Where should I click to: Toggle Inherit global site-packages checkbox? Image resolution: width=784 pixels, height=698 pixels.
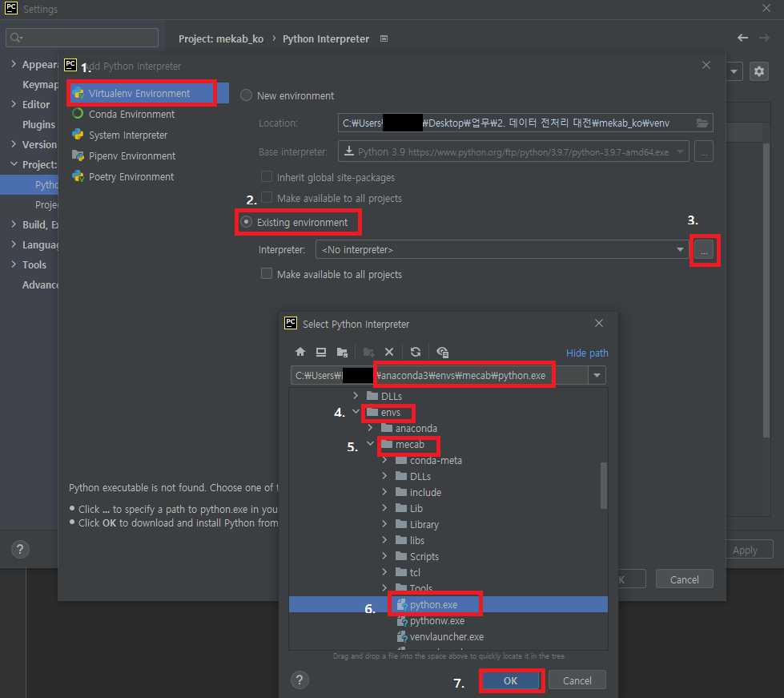pyautogui.click(x=267, y=176)
